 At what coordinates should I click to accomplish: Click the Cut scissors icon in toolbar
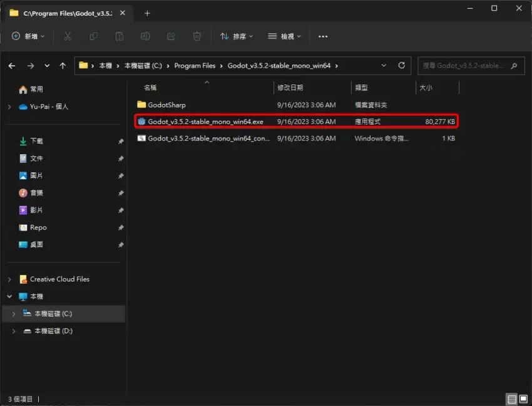pyautogui.click(x=68, y=36)
